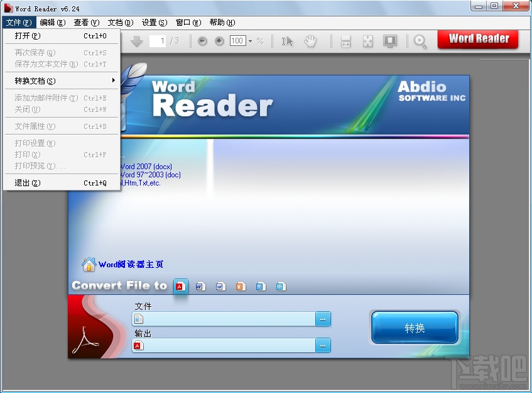The height and width of the screenshot is (393, 532).
Task: Click inside the 文件 input field
Action: (x=226, y=319)
